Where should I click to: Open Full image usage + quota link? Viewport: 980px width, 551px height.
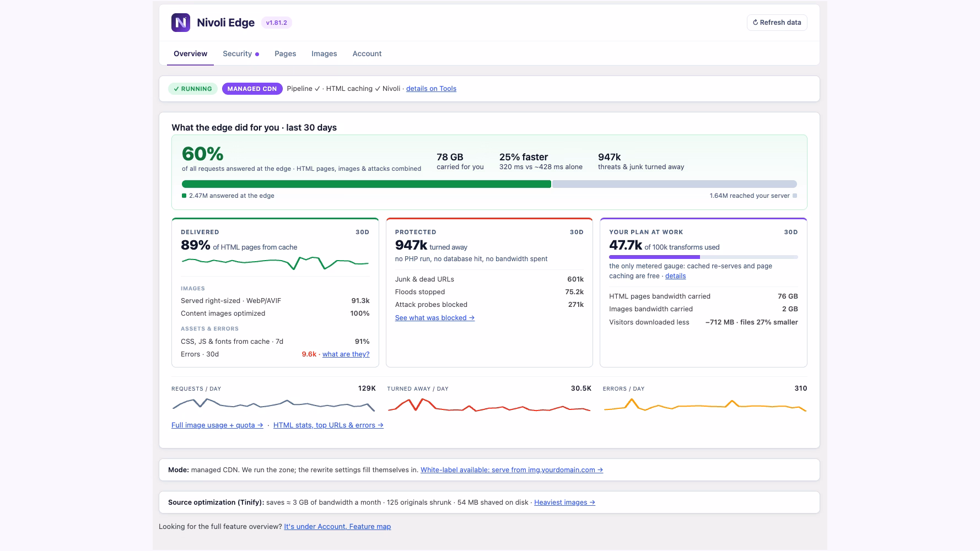coord(217,425)
